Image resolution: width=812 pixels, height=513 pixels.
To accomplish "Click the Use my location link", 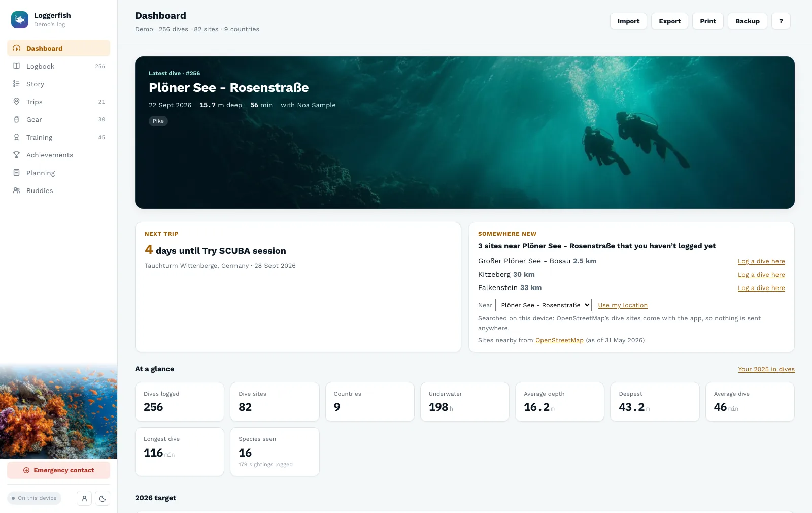I will (x=623, y=305).
